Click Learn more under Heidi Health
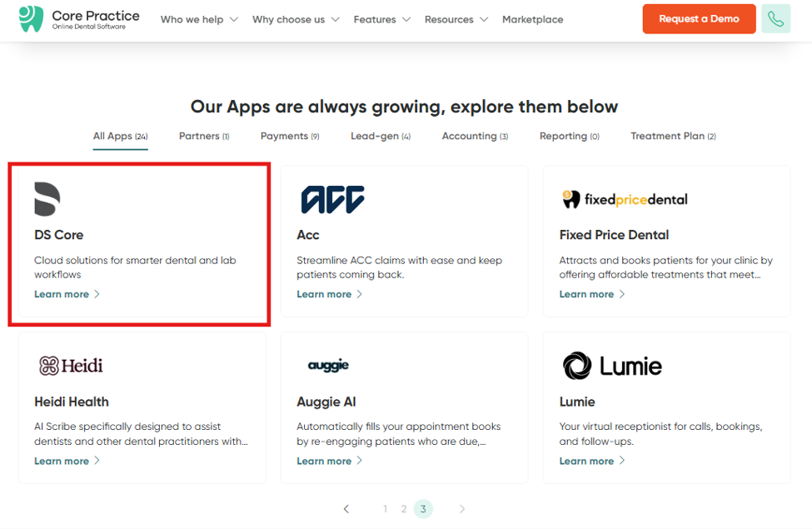The height and width of the screenshot is (529, 812). pyautogui.click(x=67, y=462)
